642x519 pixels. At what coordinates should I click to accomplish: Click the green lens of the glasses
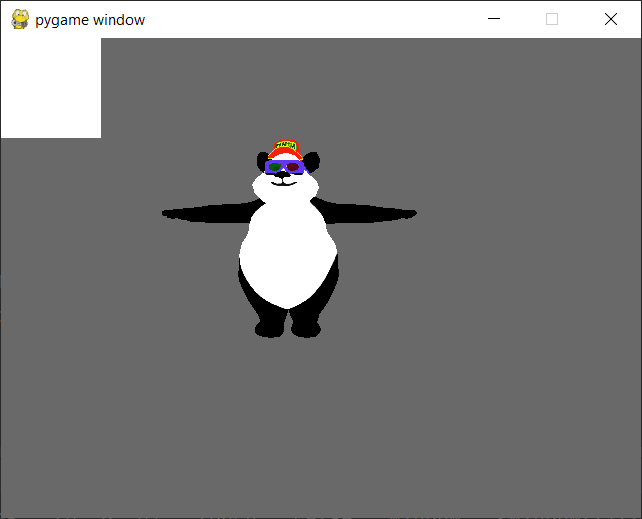click(276, 167)
